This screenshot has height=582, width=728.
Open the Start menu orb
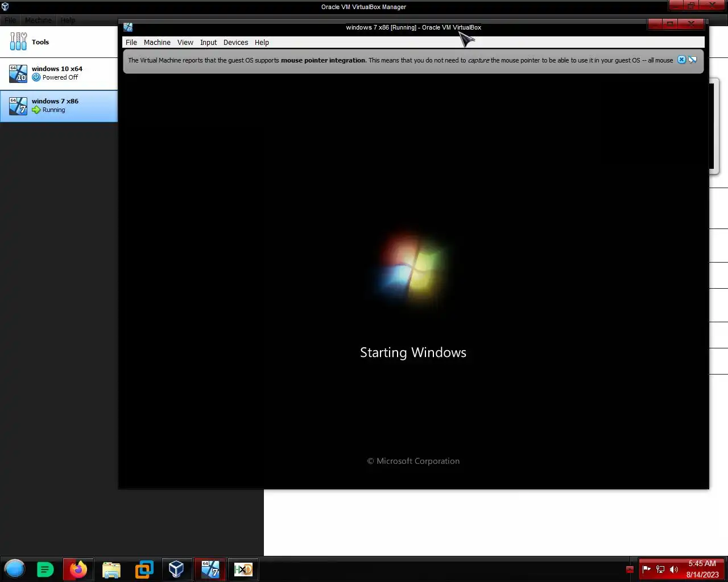(x=15, y=569)
